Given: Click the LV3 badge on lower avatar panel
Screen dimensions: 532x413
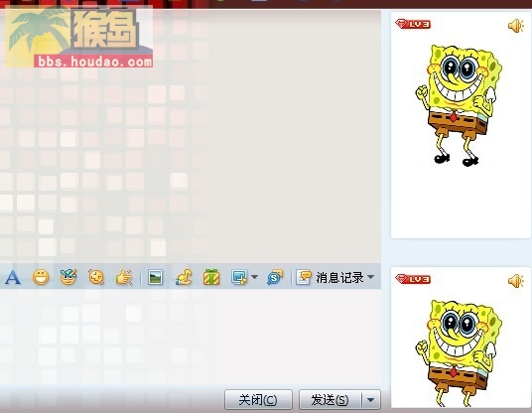Looking at the screenshot, I should [413, 279].
